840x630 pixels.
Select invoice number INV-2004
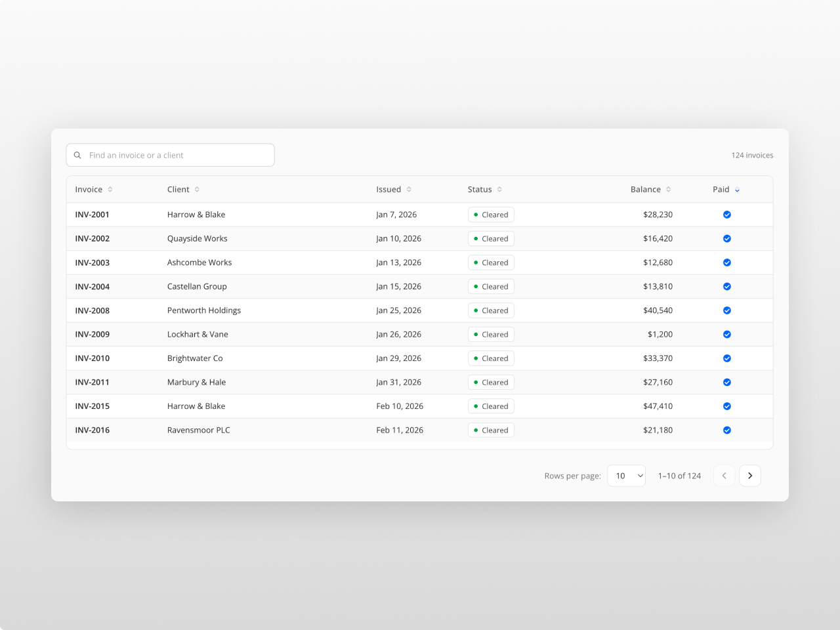tap(92, 287)
